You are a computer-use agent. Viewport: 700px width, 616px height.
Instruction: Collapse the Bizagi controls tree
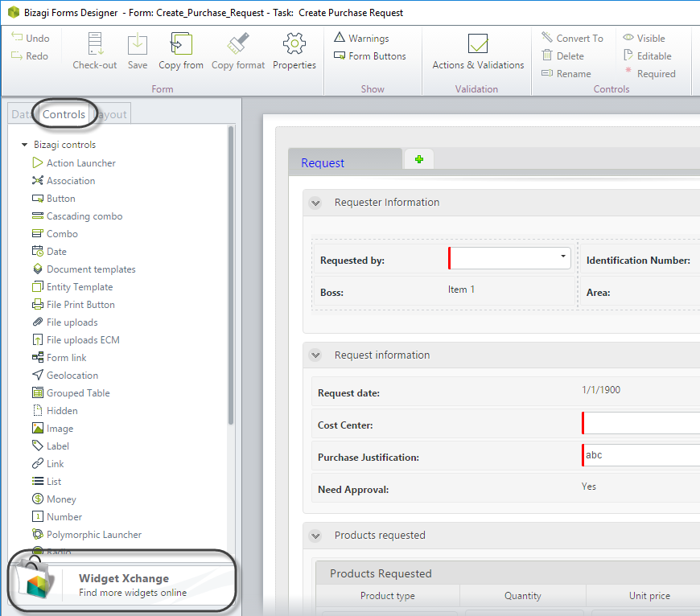25,145
